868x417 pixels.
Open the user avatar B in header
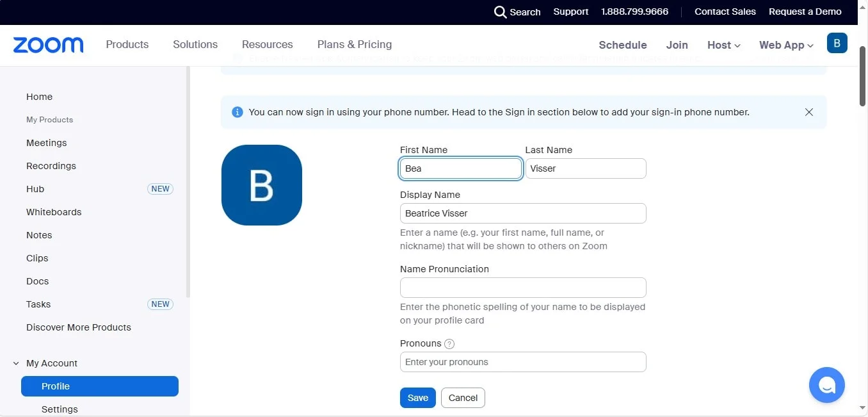pyautogui.click(x=837, y=44)
